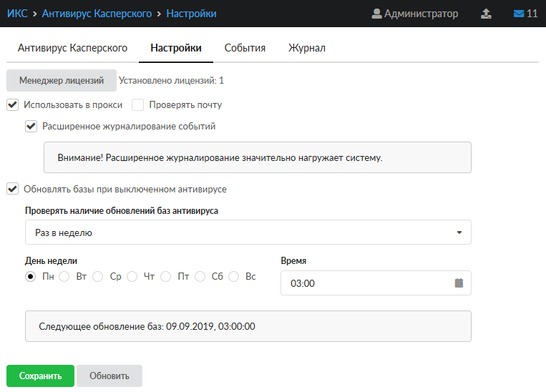This screenshot has height=392, width=546.
Task: Open the Менеджер лицензий button
Action: coord(62,81)
